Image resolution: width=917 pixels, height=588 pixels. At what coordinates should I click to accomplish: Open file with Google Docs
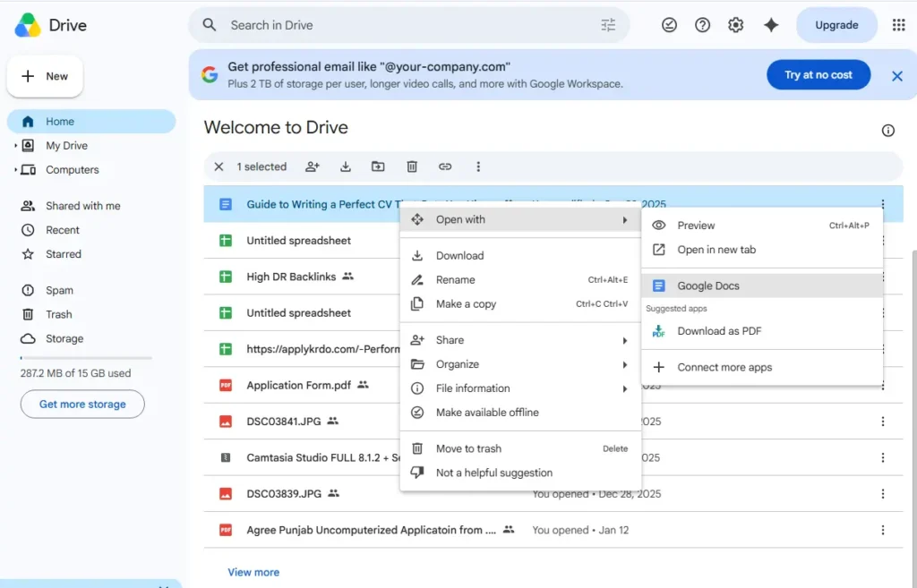tap(761, 285)
